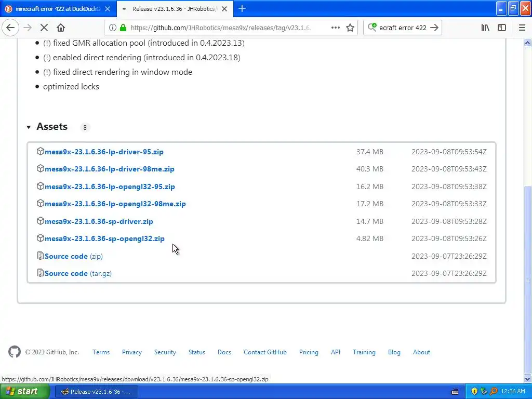This screenshot has height=399, width=532.
Task: Open the browser home page
Action: pos(61,28)
